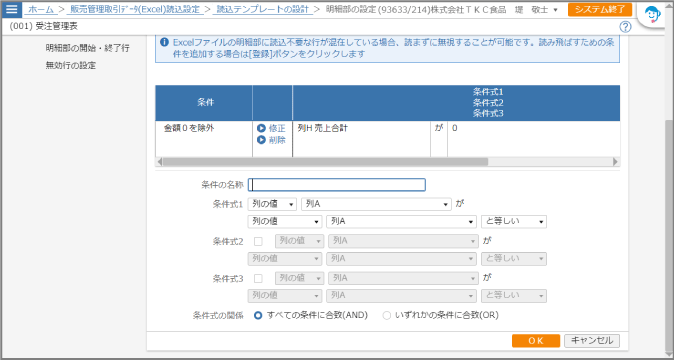Viewport: 674px width, 360px height.
Task: Open 条件式1 と等しい comparison dropdown
Action: (x=514, y=222)
